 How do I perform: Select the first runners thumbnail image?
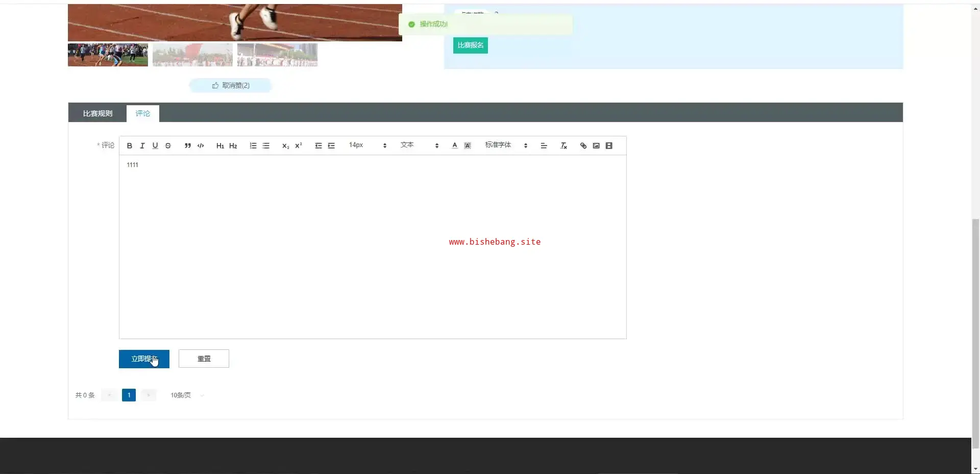(x=108, y=55)
